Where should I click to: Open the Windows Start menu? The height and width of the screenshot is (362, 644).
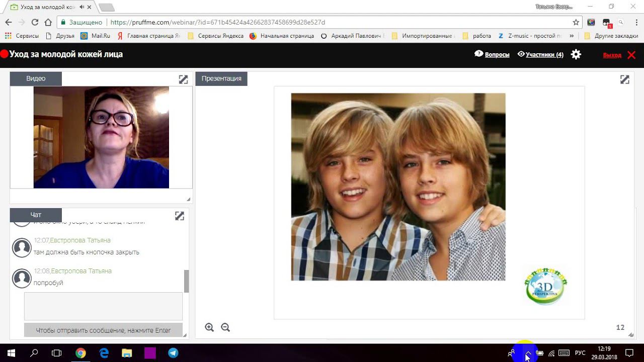[11, 353]
